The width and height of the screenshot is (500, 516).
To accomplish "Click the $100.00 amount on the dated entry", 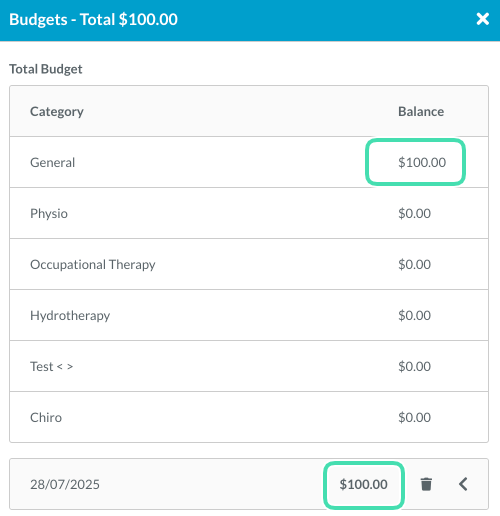I will tap(363, 484).
